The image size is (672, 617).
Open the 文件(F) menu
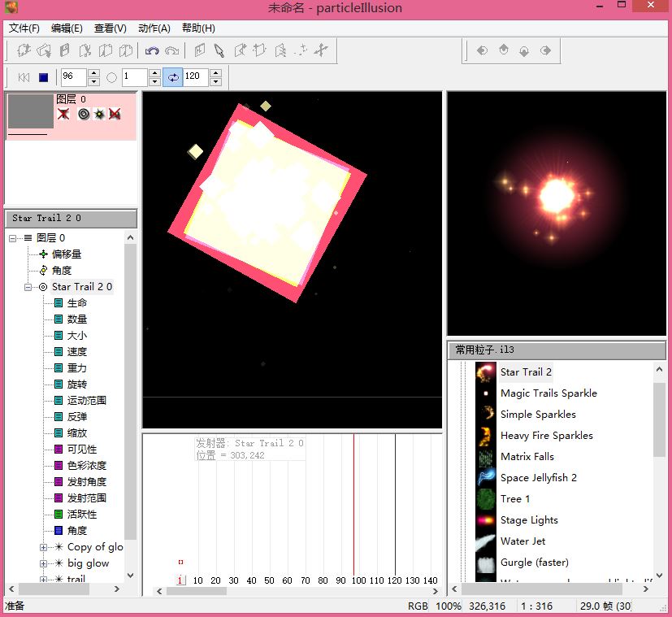(x=24, y=28)
